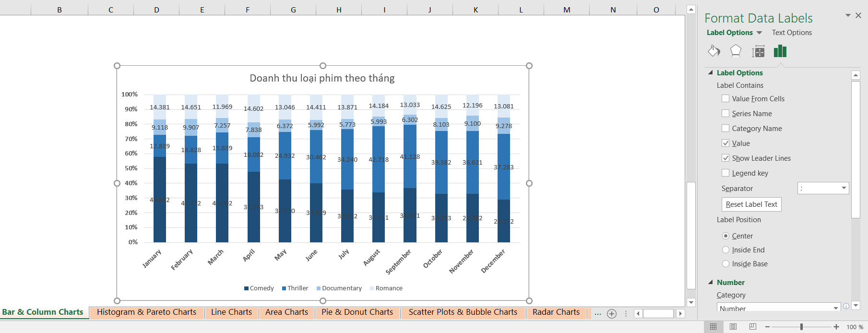Viewport: 868px width, 333px height.
Task: Select Romance legend entry
Action: [386, 288]
